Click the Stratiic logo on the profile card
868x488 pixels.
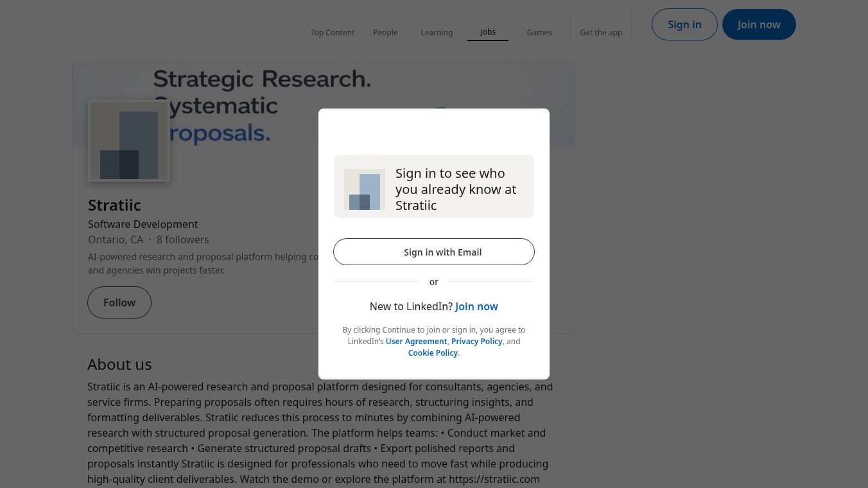[x=129, y=141]
